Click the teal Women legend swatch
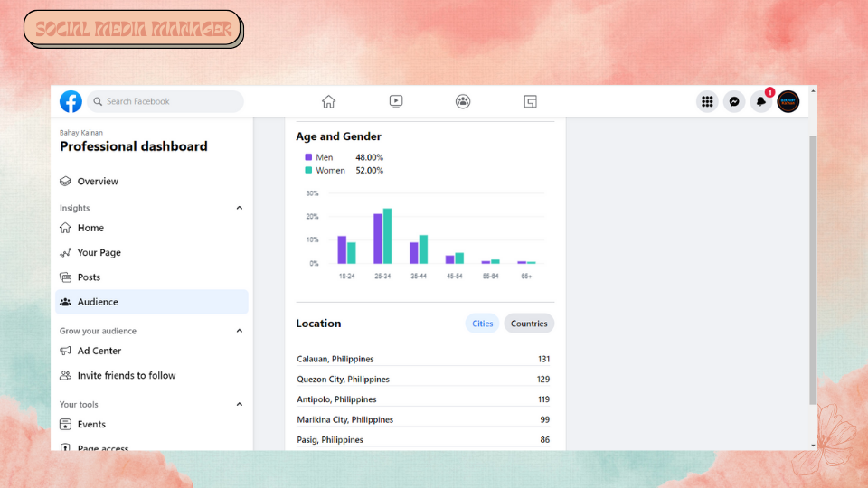 click(x=308, y=171)
